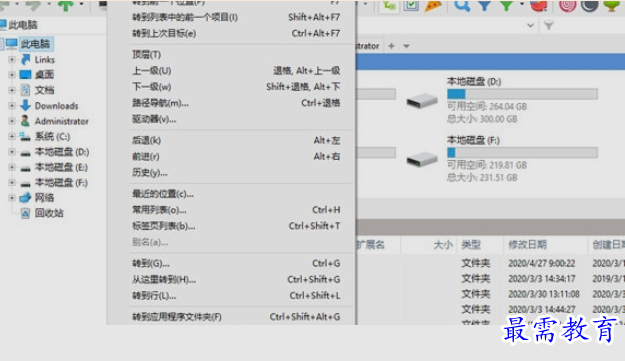Screen dimensions: 625x361
Task: Click the green Up arrow toolbar icon
Action: [x=66, y=5]
